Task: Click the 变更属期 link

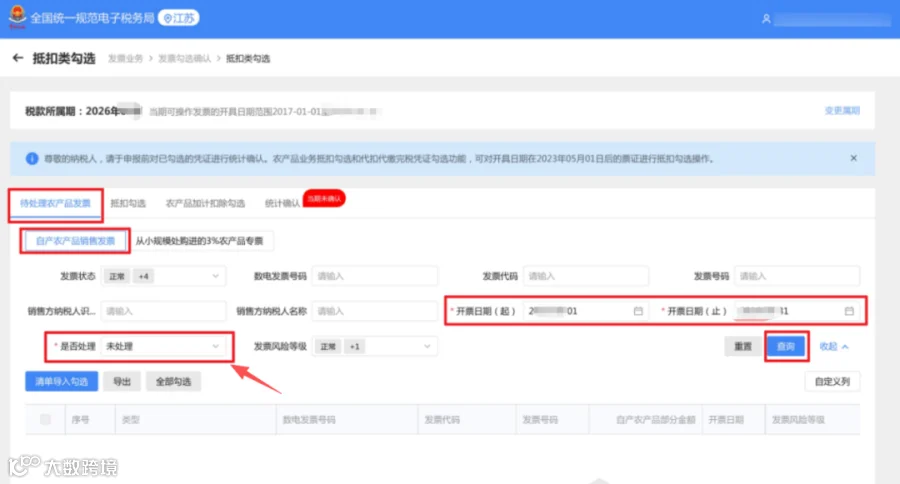Action: coord(842,110)
